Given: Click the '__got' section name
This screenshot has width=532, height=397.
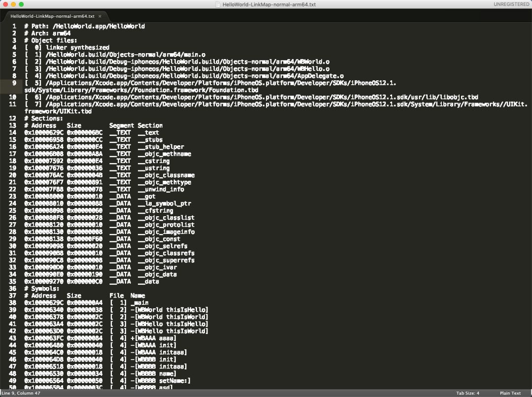Looking at the screenshot, I should tap(147, 197).
